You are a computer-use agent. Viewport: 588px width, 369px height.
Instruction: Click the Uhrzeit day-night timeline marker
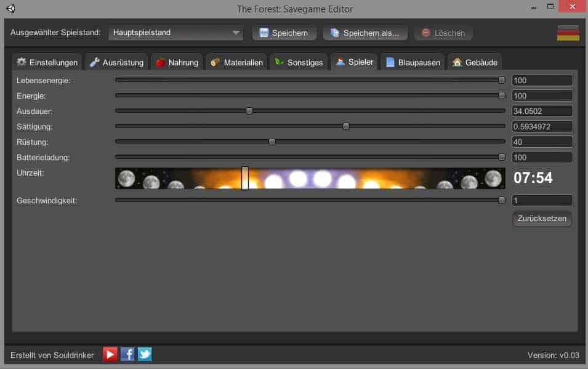[x=245, y=178]
